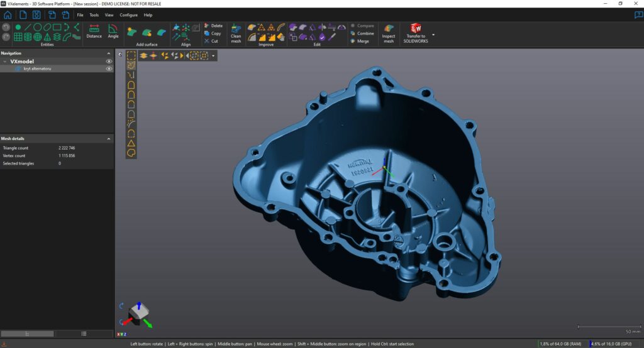
Task: Select the Angle measurement tool
Action: (x=113, y=31)
